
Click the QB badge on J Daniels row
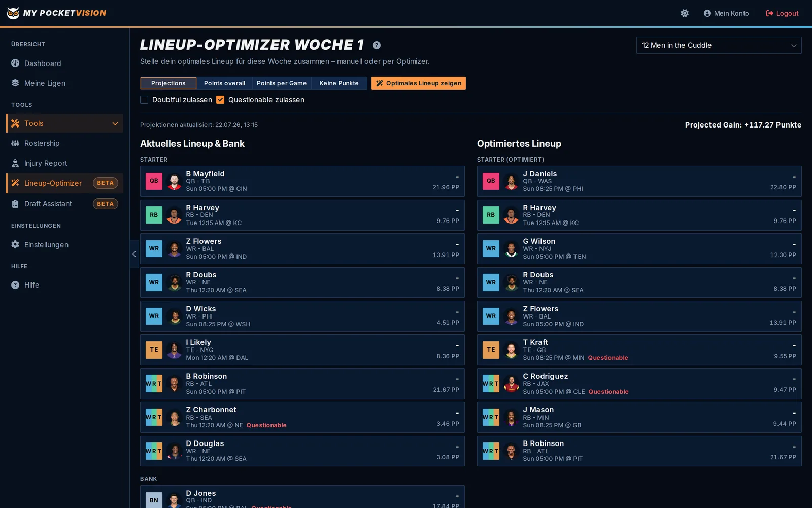(x=491, y=181)
